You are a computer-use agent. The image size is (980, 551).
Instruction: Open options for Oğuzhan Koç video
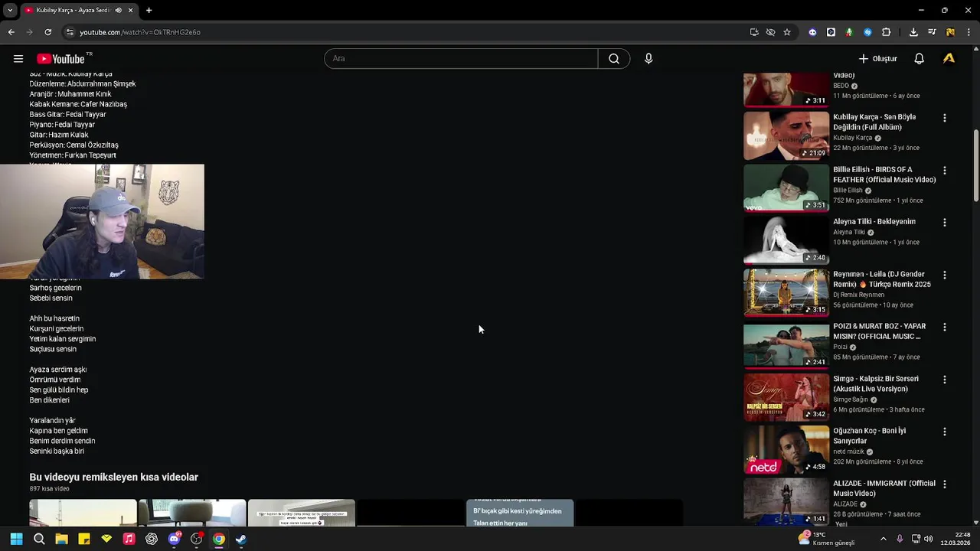pos(944,432)
